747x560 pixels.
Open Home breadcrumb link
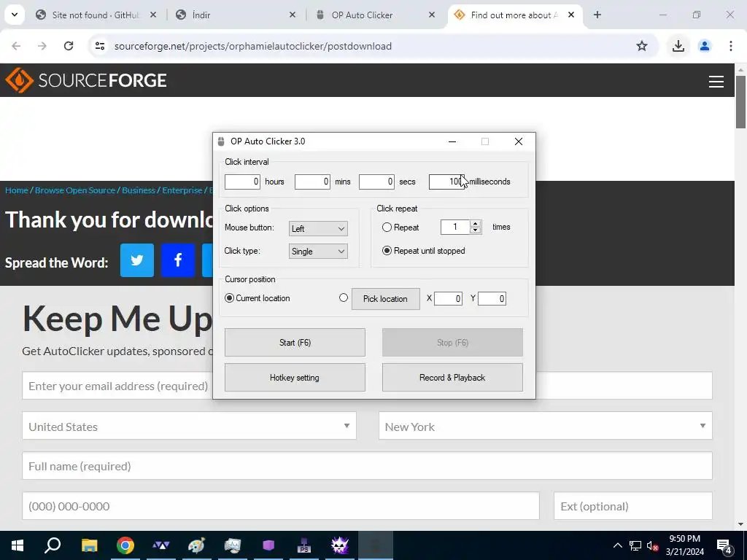point(17,190)
